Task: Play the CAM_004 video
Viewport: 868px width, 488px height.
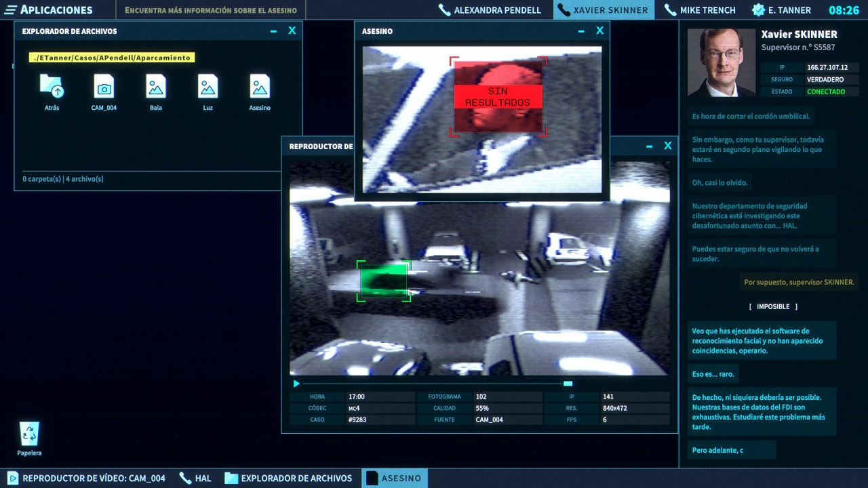Action: pyautogui.click(x=296, y=384)
